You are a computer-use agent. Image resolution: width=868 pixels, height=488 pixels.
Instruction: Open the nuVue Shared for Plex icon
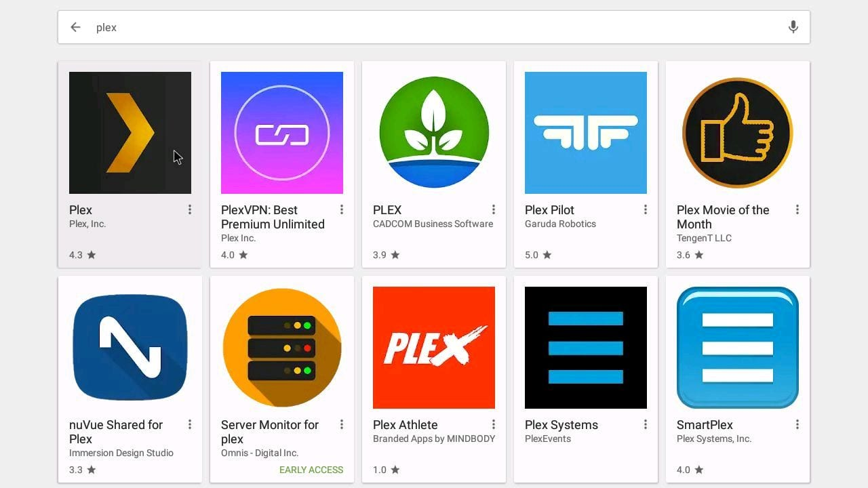pyautogui.click(x=130, y=348)
